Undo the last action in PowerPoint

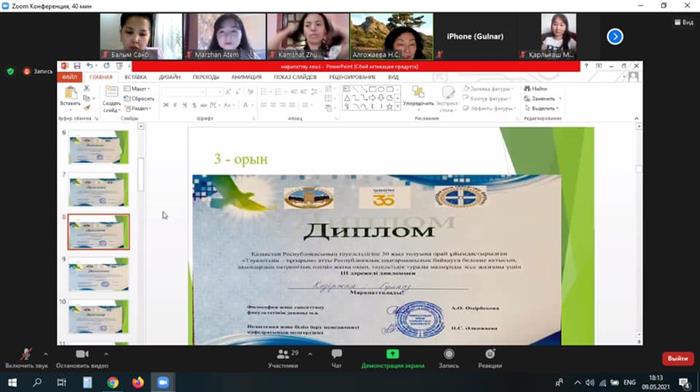coord(90,66)
